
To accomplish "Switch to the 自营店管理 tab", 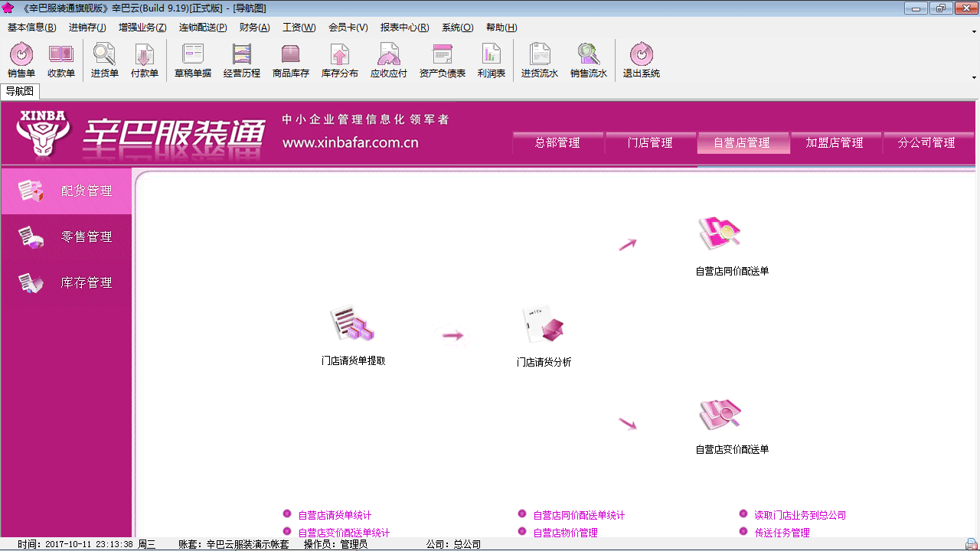I will (x=743, y=143).
